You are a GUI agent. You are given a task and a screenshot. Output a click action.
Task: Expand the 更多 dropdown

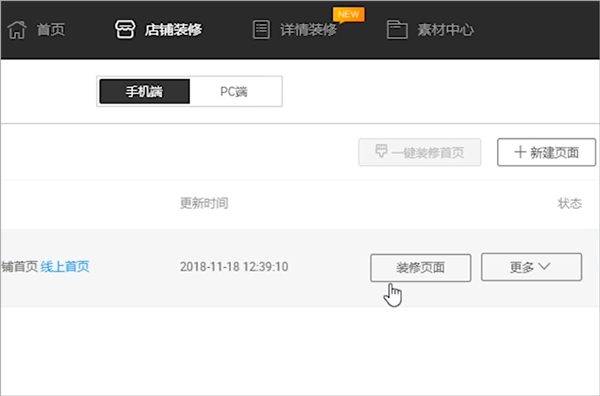[532, 267]
